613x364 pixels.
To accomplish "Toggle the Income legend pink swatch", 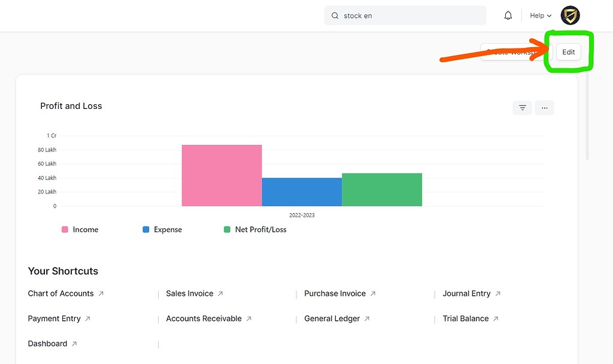I will (x=65, y=229).
